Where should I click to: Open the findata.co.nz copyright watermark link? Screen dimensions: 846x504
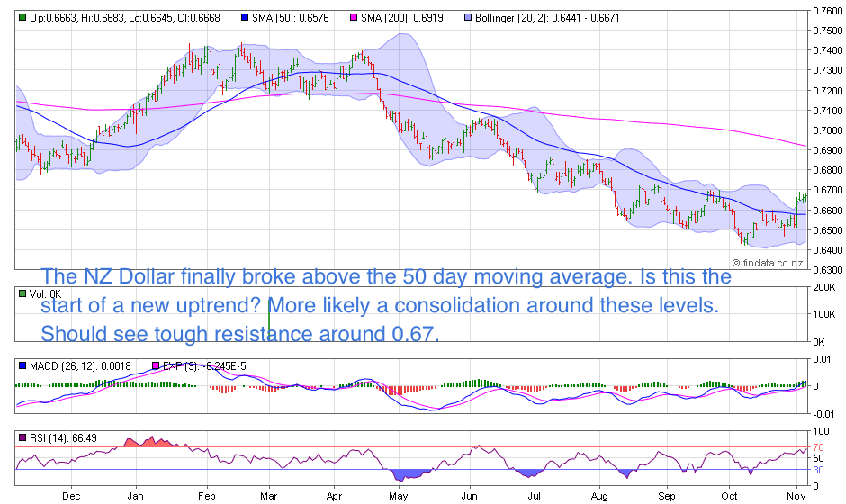point(768,262)
